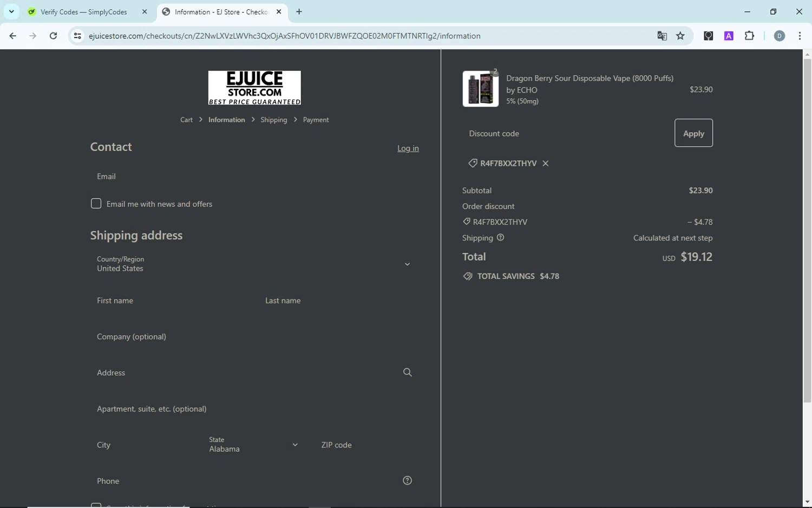Image resolution: width=812 pixels, height=508 pixels.
Task: Click the Contact heading
Action: pos(111,147)
